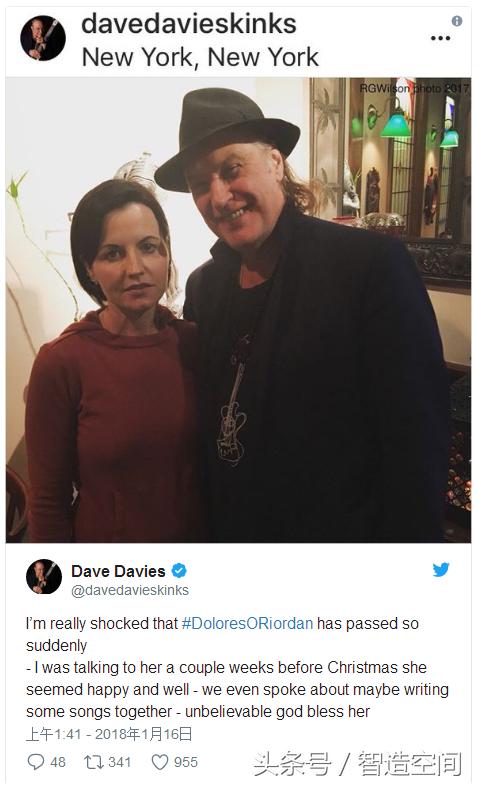Click the 955 likes count

(x=185, y=762)
